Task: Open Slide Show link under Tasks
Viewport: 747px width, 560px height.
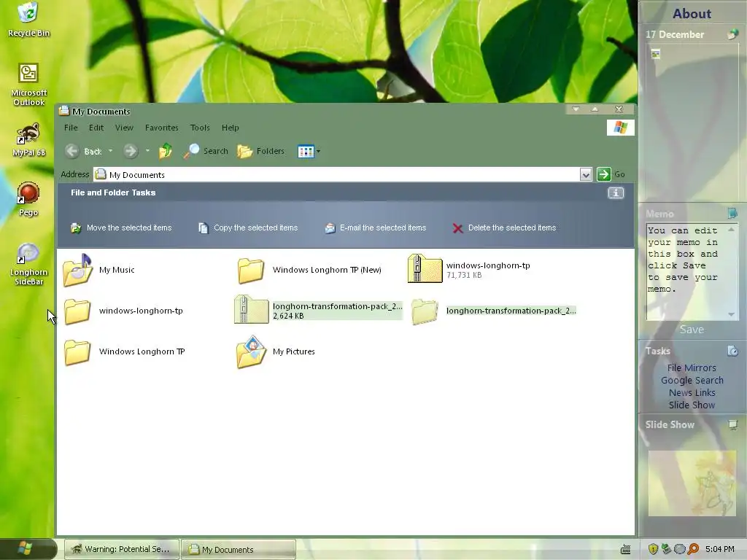Action: [692, 405]
